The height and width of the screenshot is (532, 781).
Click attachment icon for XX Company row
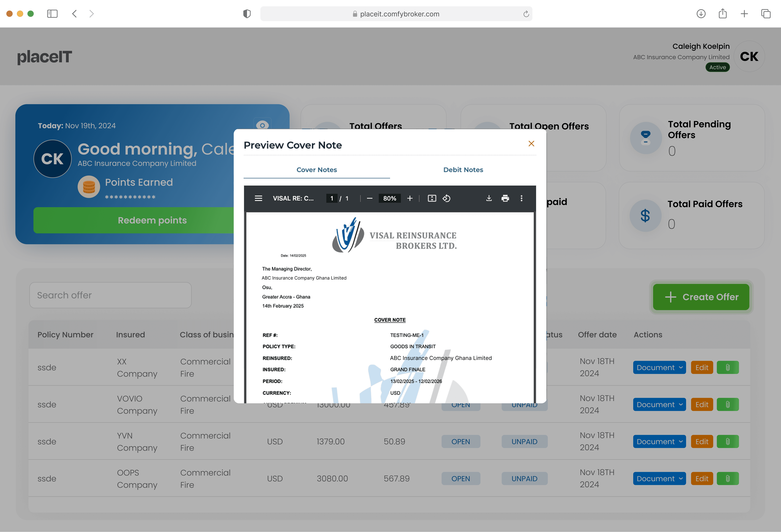click(x=728, y=367)
